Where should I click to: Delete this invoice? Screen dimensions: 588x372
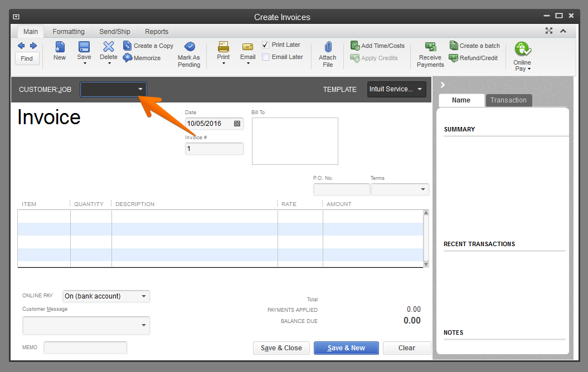[x=108, y=53]
